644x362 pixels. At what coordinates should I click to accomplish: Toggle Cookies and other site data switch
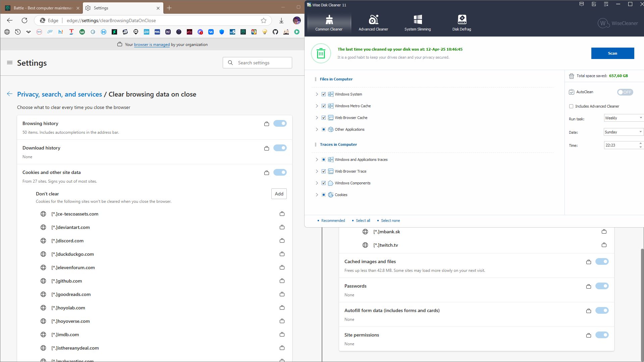[280, 172]
